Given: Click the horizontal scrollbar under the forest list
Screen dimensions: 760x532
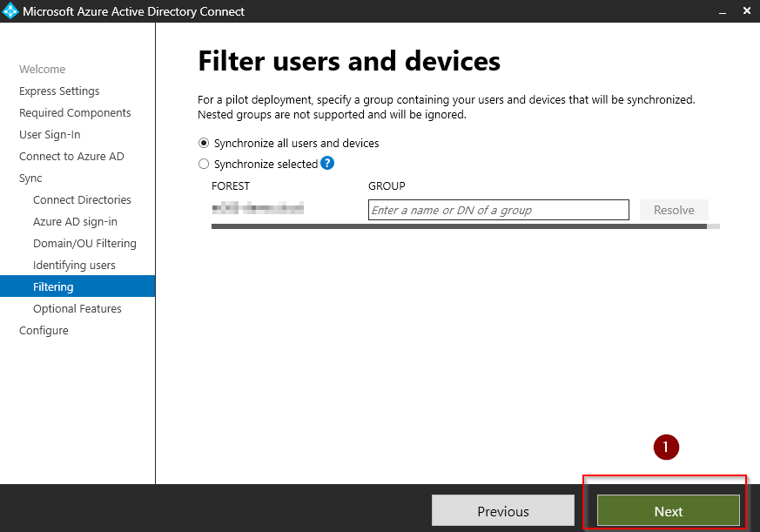Looking at the screenshot, I should point(465,226).
